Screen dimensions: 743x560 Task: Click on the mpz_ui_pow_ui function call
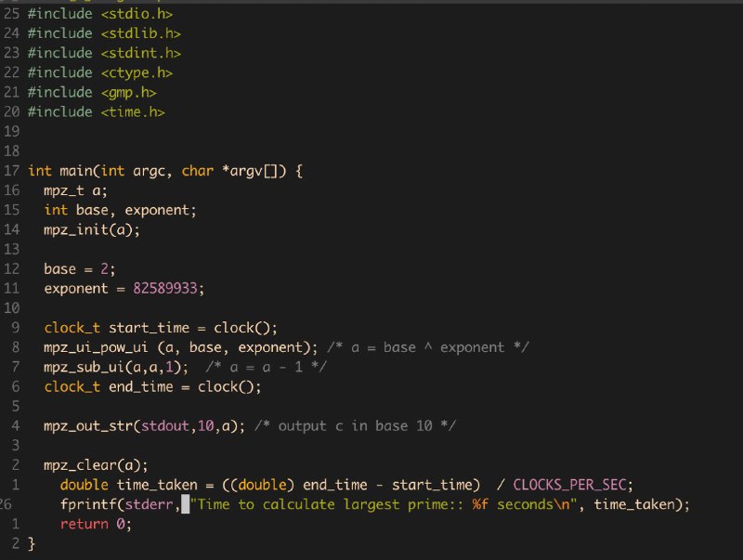(180, 347)
